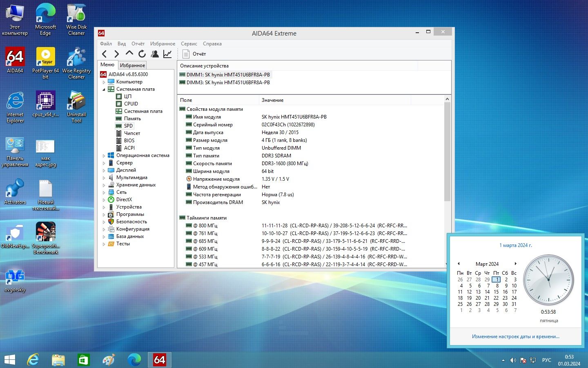The height and width of the screenshot is (368, 588).
Task: Click the Изменение настроек даты и времени link
Action: tap(516, 337)
